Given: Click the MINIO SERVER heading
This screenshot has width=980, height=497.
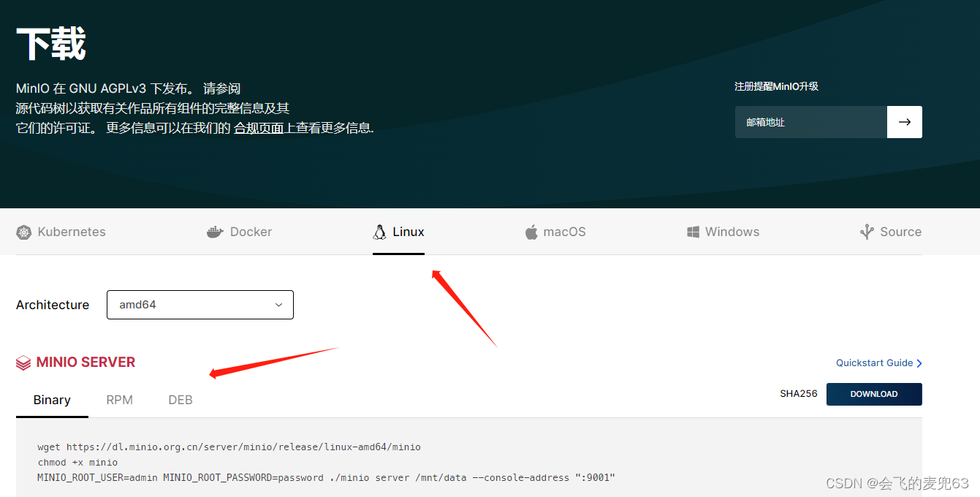Looking at the screenshot, I should pyautogui.click(x=86, y=363).
